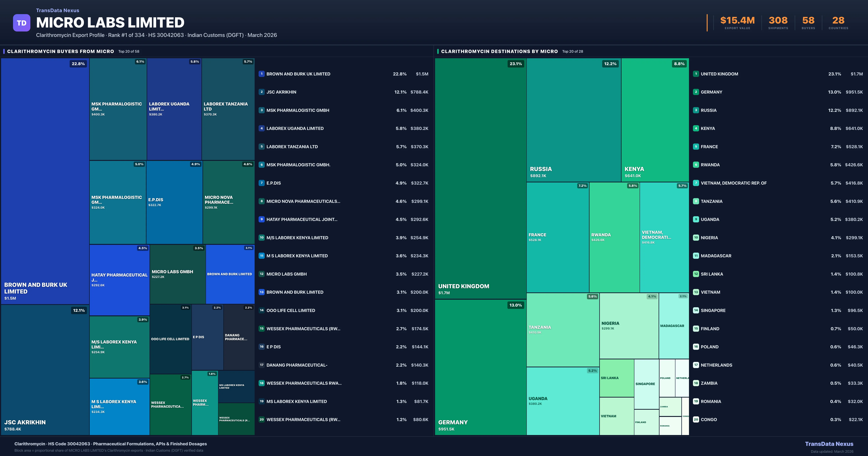Select the Russia treemap block
Image resolution: width=868 pixels, height=456 pixels.
click(573, 120)
